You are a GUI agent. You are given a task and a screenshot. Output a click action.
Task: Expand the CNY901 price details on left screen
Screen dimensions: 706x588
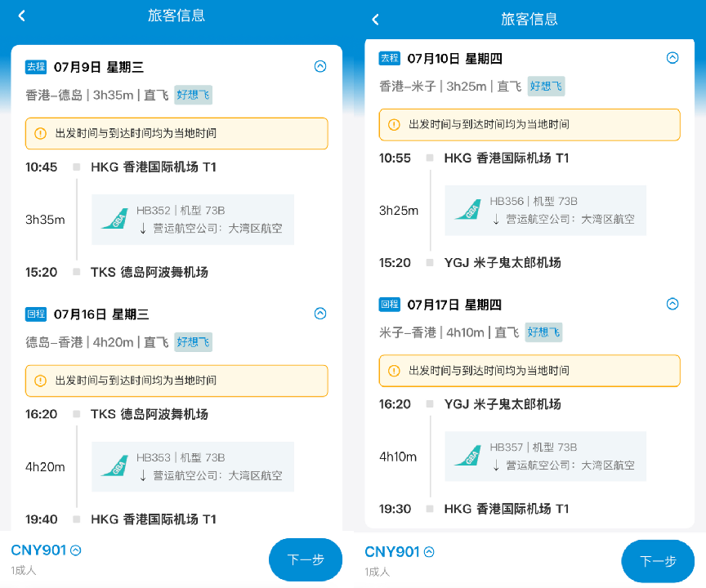[76, 550]
